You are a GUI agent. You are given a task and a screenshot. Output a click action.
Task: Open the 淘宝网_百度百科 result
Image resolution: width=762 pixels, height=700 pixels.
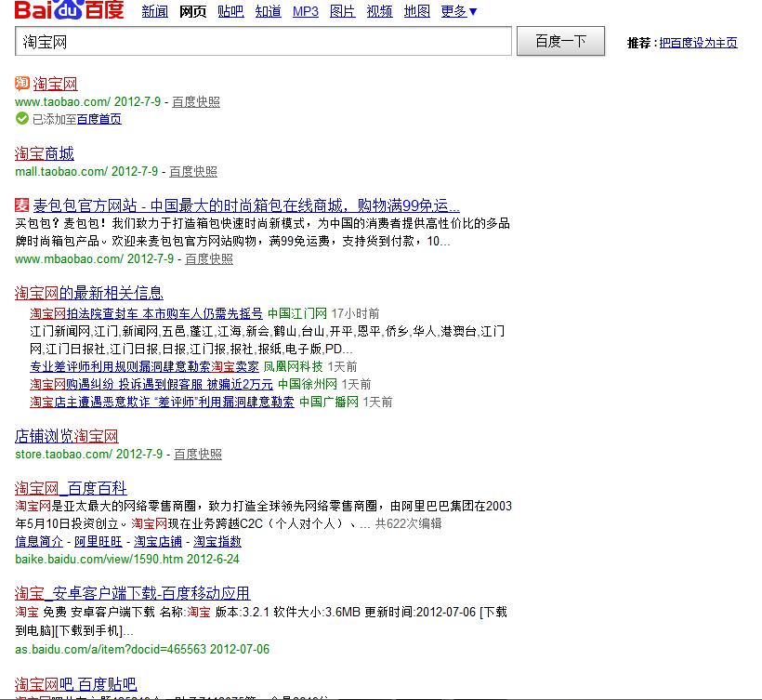72,488
